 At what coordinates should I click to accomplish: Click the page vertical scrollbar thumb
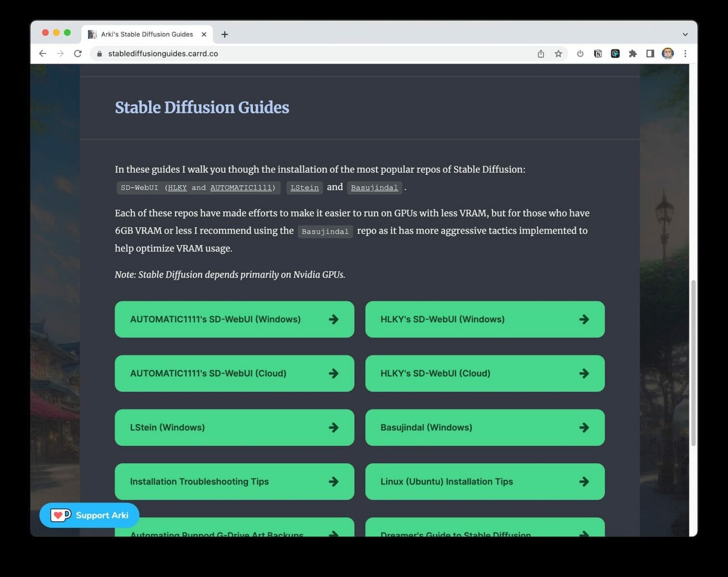pos(693,363)
